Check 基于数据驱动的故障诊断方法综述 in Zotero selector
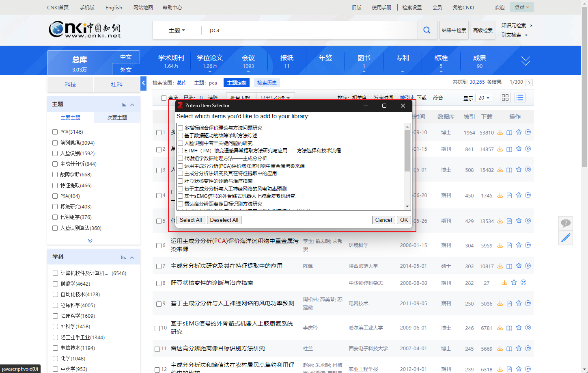Image resolution: width=588 pixels, height=373 pixels. 181,136
